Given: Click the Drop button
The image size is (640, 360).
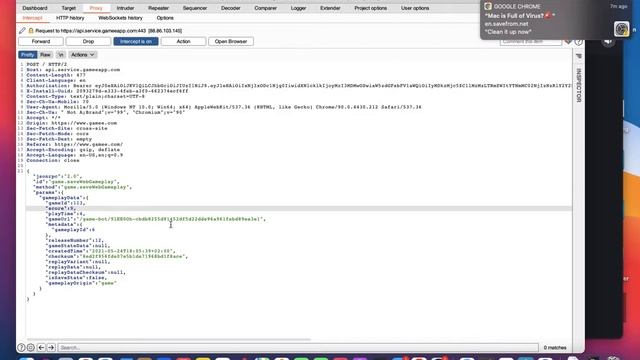Looking at the screenshot, I should pos(88,41).
